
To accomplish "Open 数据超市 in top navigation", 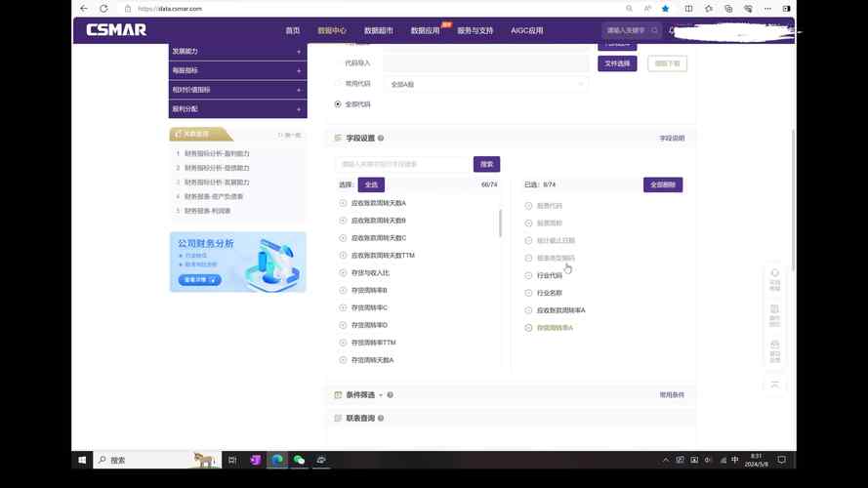I will (x=378, y=30).
